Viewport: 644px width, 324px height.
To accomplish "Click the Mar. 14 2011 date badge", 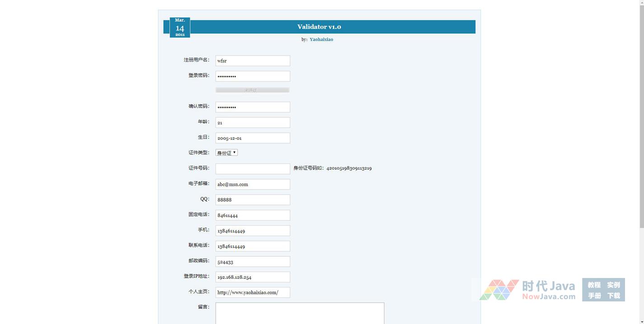I will point(180,27).
